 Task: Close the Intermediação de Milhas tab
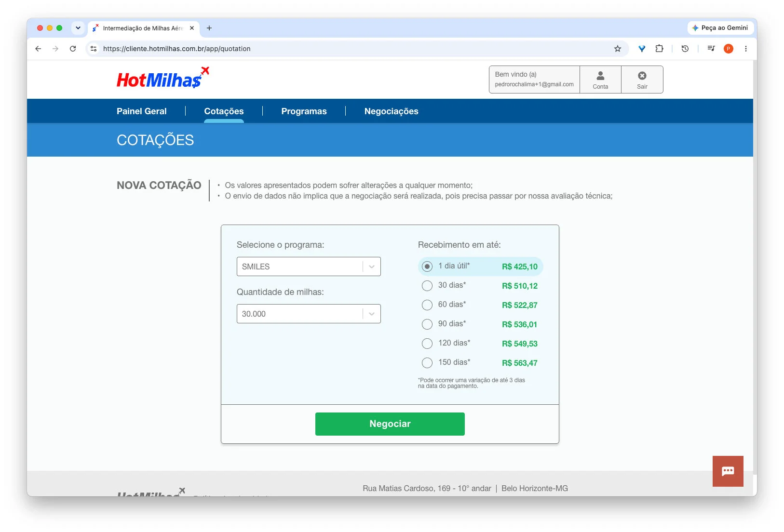192,28
